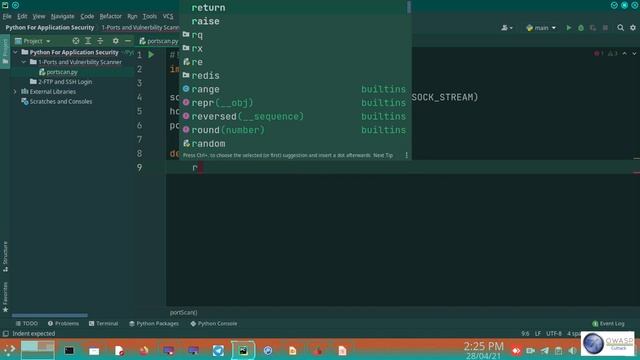Viewport: 640px width, 360px height.
Task: Collapse the 1-Ports and Vulnerability Scanner folder
Action: pos(24,62)
